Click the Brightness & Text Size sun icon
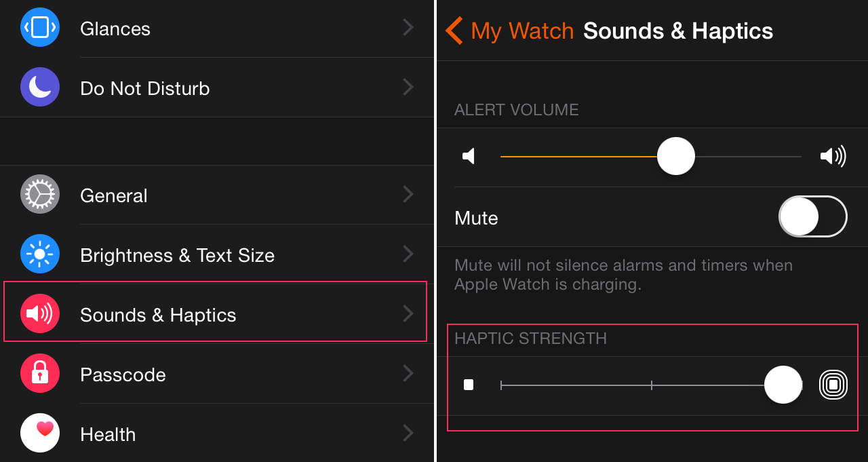Screen dimensions: 868x462 click(x=40, y=254)
